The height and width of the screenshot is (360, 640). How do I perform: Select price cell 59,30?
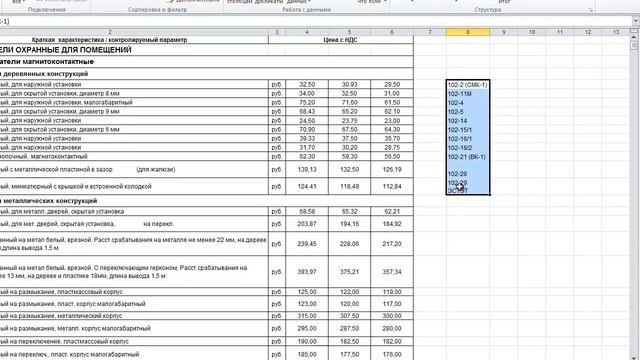(x=349, y=156)
